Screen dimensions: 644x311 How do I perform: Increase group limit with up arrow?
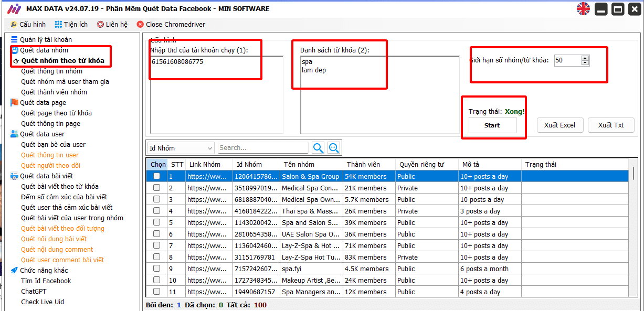(x=585, y=58)
